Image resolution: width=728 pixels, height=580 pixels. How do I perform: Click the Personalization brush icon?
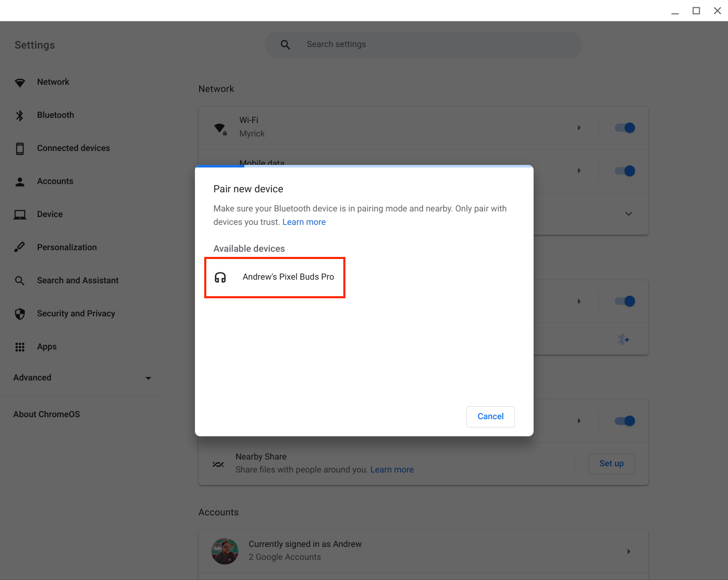coord(20,247)
